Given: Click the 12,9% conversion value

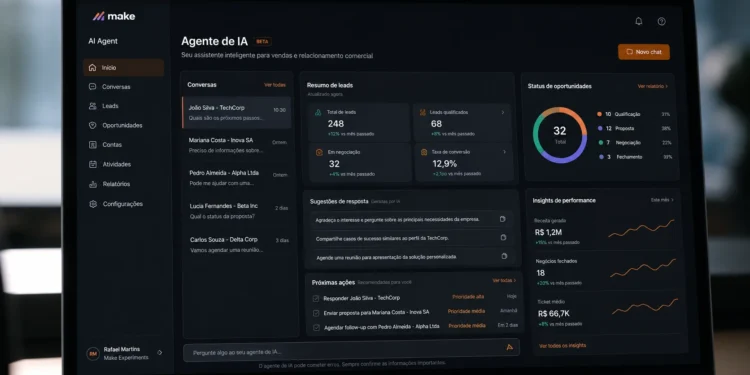Looking at the screenshot, I should (444, 164).
